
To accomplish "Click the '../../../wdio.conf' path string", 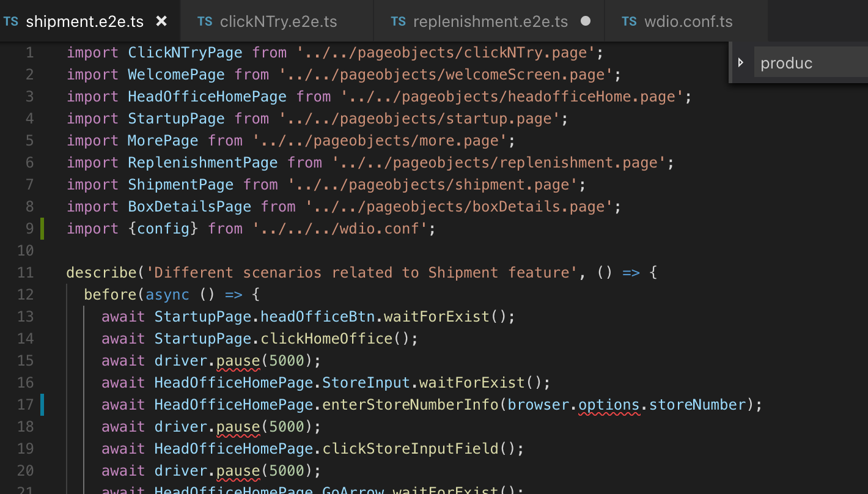I will pos(340,229).
